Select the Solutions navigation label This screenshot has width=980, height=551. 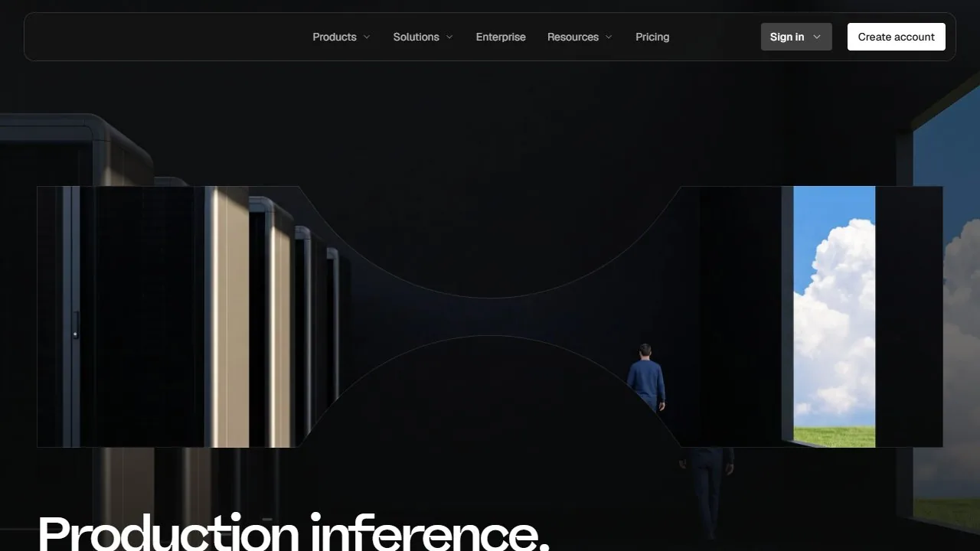416,37
